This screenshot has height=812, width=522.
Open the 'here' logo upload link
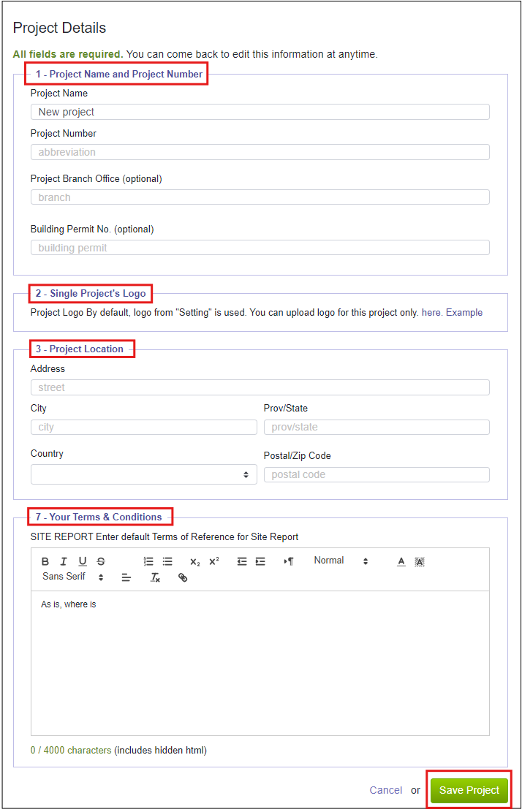tap(432, 313)
